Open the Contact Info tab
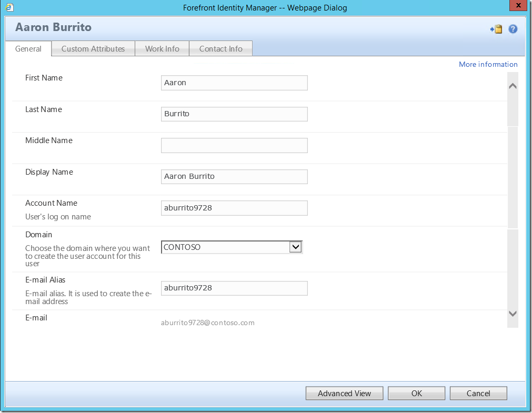 [x=221, y=49]
